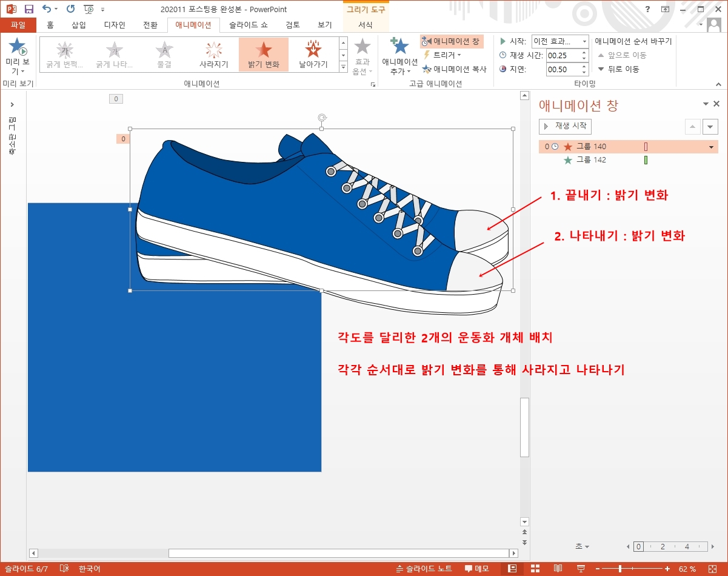Viewport: 728px width, 576px height.
Task: Switch to the 디자인 ribbon tab
Action: (x=114, y=25)
